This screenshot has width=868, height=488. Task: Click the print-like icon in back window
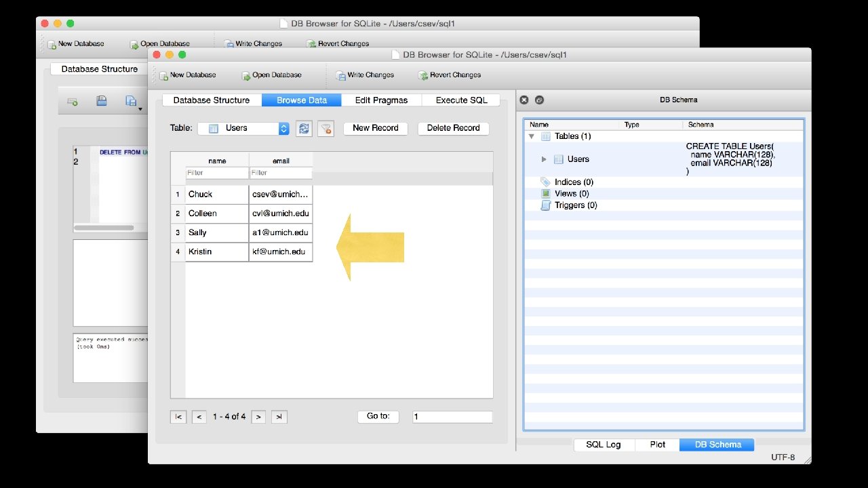point(102,102)
